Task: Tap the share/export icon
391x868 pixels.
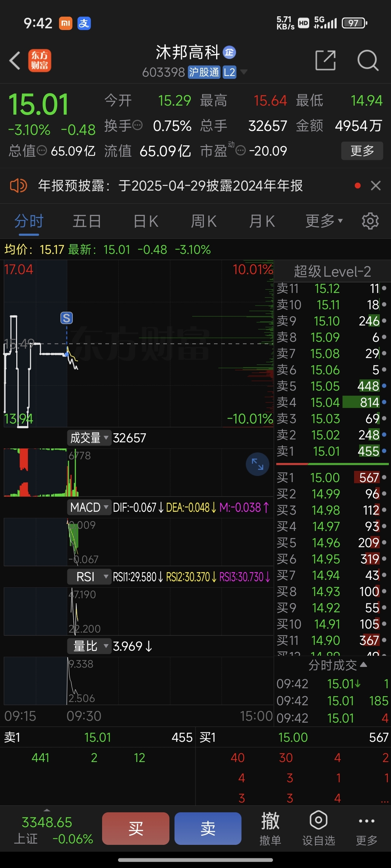Action: click(x=325, y=60)
